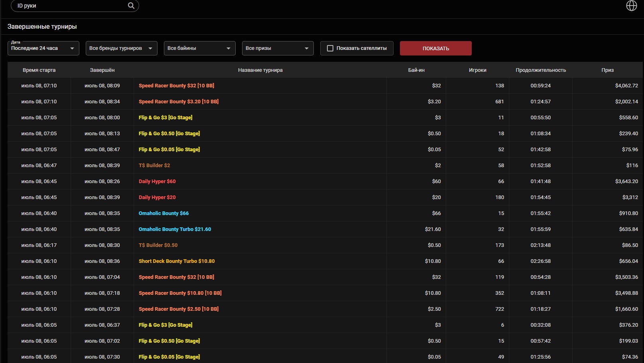Click the 722 players cell

[500, 309]
